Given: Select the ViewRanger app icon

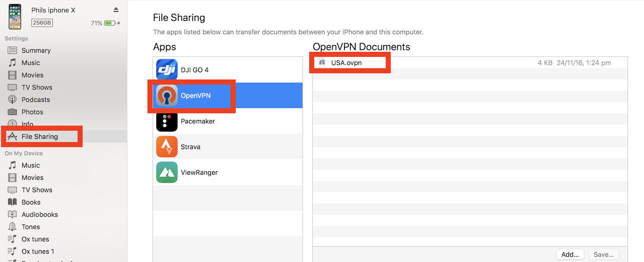Looking at the screenshot, I should coord(167,172).
